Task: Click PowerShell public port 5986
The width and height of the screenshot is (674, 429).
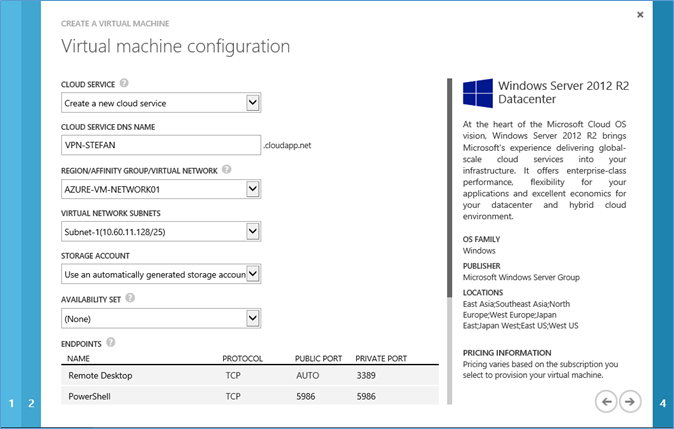Action: pyautogui.click(x=306, y=396)
